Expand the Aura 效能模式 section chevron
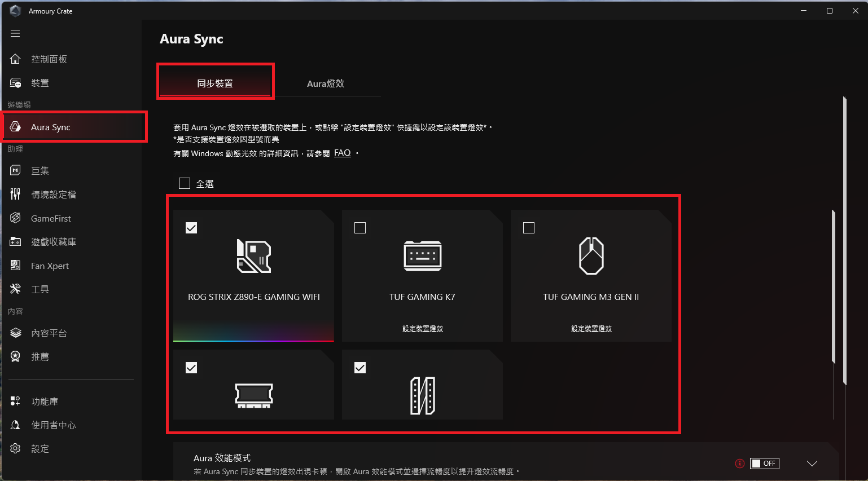This screenshot has width=868, height=481. (x=812, y=464)
